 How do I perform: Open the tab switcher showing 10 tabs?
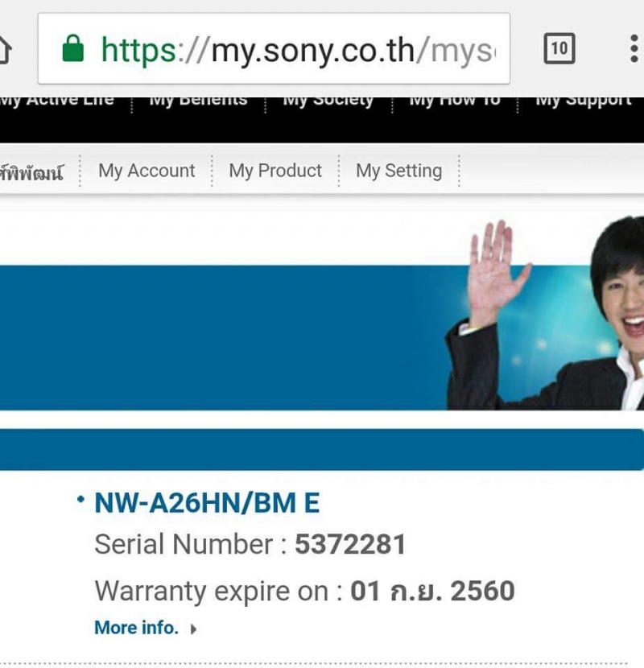559,50
